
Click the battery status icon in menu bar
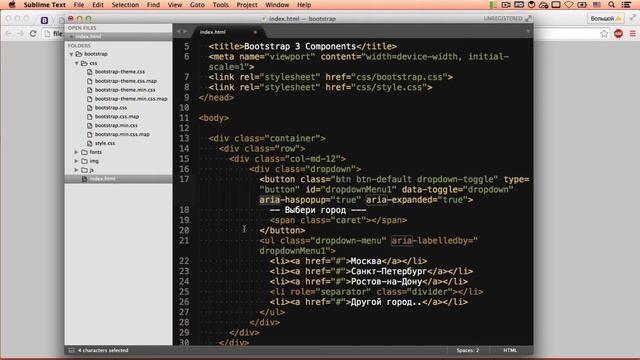coord(582,5)
